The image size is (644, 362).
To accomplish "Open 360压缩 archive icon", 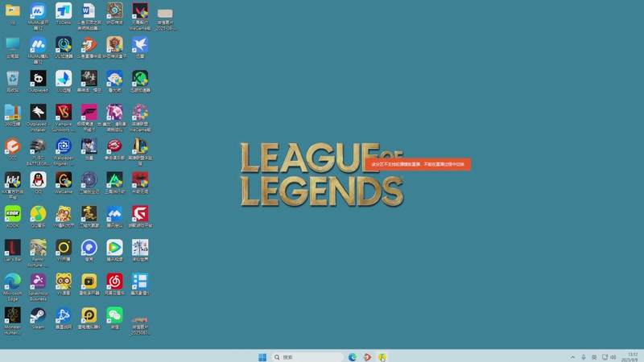I will point(13,115).
